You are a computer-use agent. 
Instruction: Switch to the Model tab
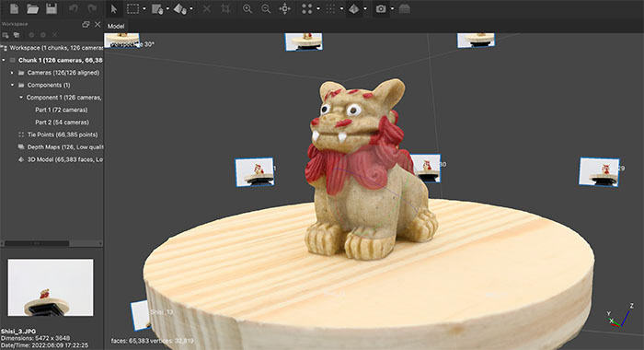(x=116, y=26)
